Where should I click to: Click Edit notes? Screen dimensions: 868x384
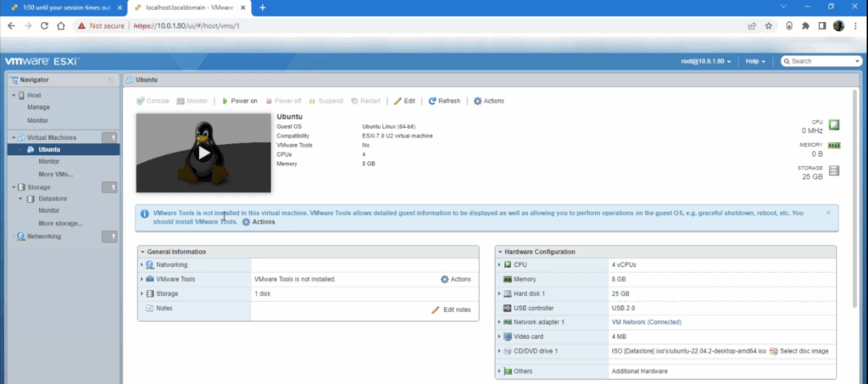click(x=451, y=310)
